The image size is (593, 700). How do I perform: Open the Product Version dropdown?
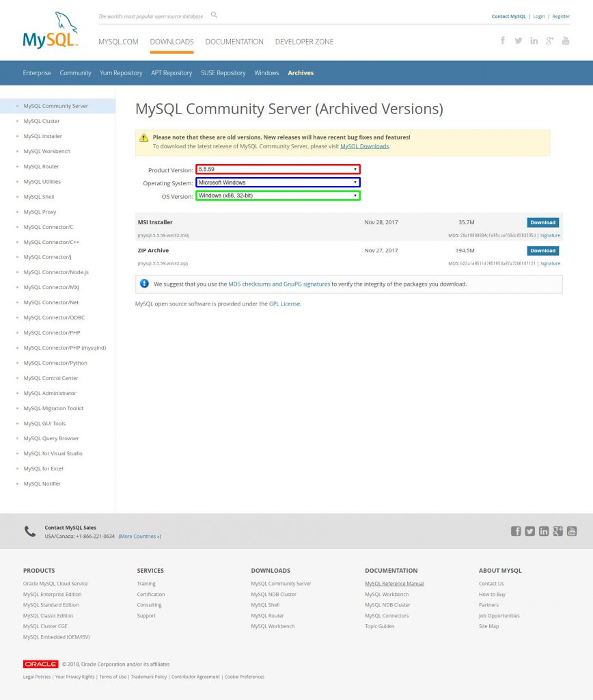pyautogui.click(x=278, y=170)
